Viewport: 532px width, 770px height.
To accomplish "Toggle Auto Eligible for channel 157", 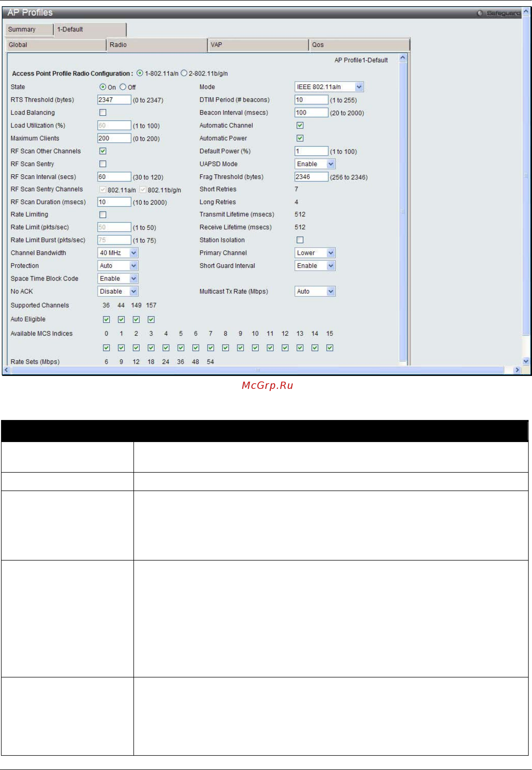I will point(151,319).
